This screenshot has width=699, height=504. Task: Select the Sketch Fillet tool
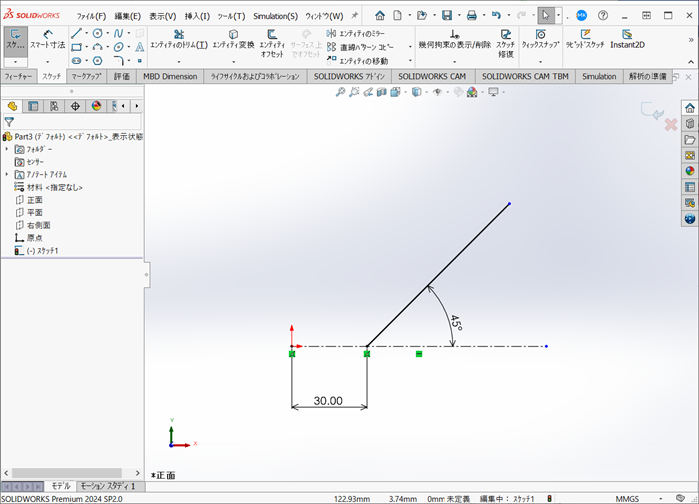pyautogui.click(x=118, y=61)
